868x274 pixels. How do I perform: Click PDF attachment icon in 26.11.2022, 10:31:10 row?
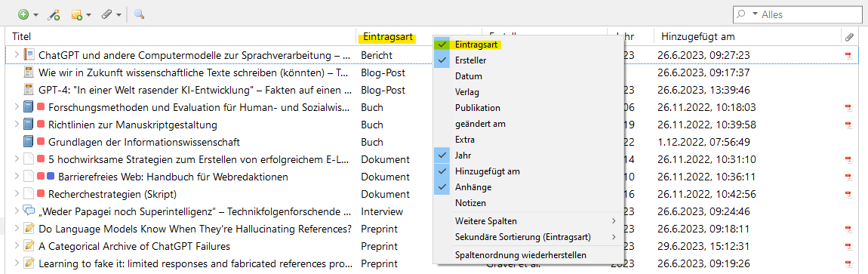click(848, 160)
